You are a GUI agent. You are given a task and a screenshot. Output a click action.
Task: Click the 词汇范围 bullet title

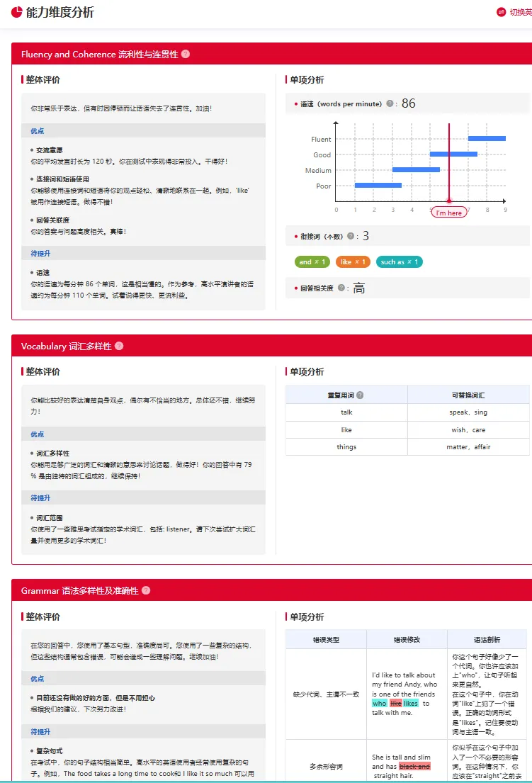(x=50, y=518)
